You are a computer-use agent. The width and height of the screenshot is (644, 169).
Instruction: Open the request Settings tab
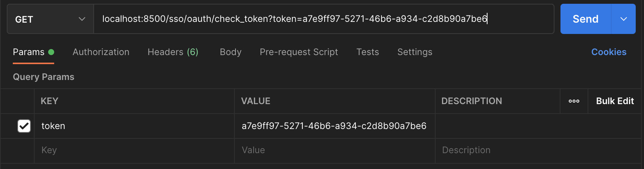415,52
